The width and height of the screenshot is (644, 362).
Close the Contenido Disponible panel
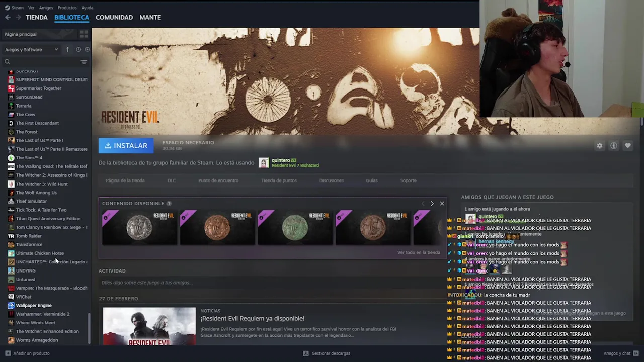pyautogui.click(x=442, y=203)
